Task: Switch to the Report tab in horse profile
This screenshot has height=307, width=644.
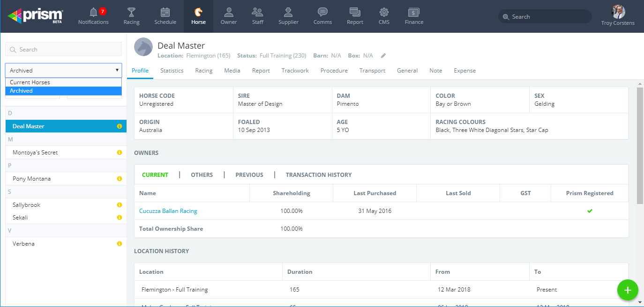Action: [x=261, y=71]
